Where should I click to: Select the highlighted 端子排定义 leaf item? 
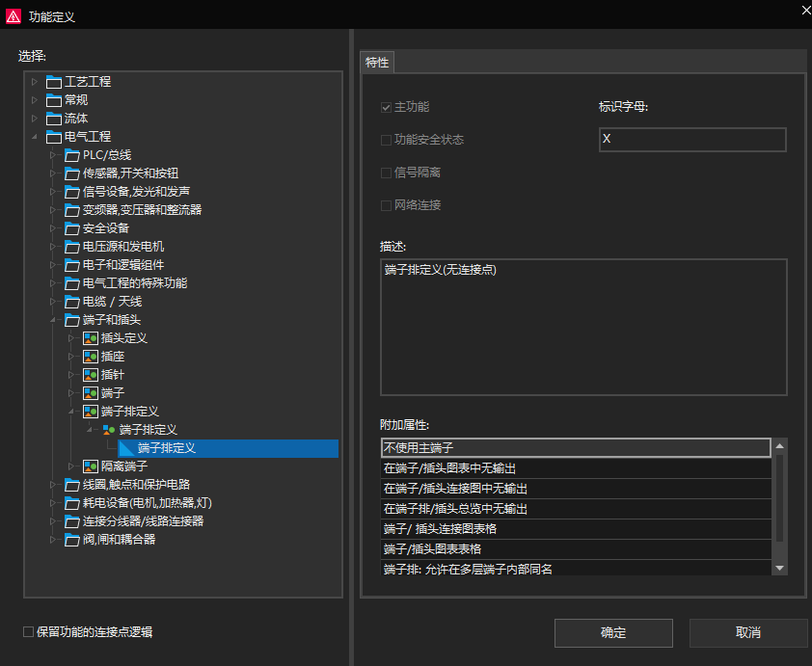229,448
